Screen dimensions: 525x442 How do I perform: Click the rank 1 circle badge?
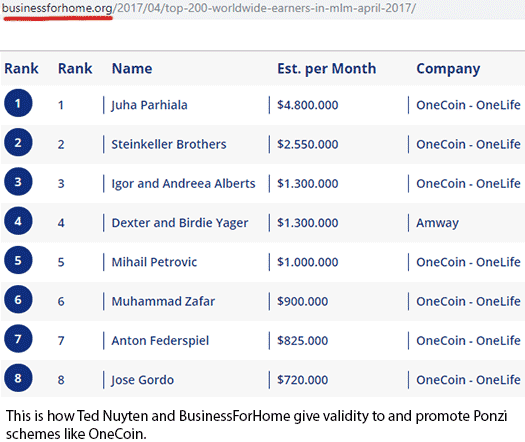pyautogui.click(x=18, y=103)
